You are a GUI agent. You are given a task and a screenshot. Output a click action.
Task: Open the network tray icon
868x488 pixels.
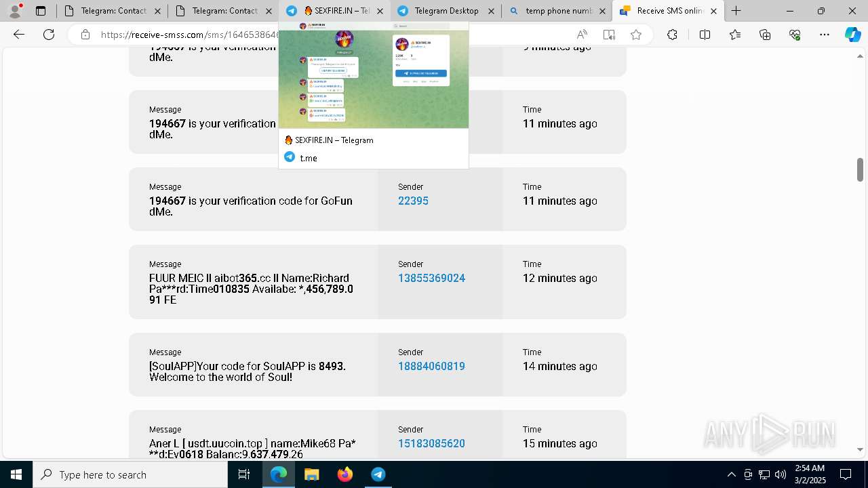tap(764, 474)
